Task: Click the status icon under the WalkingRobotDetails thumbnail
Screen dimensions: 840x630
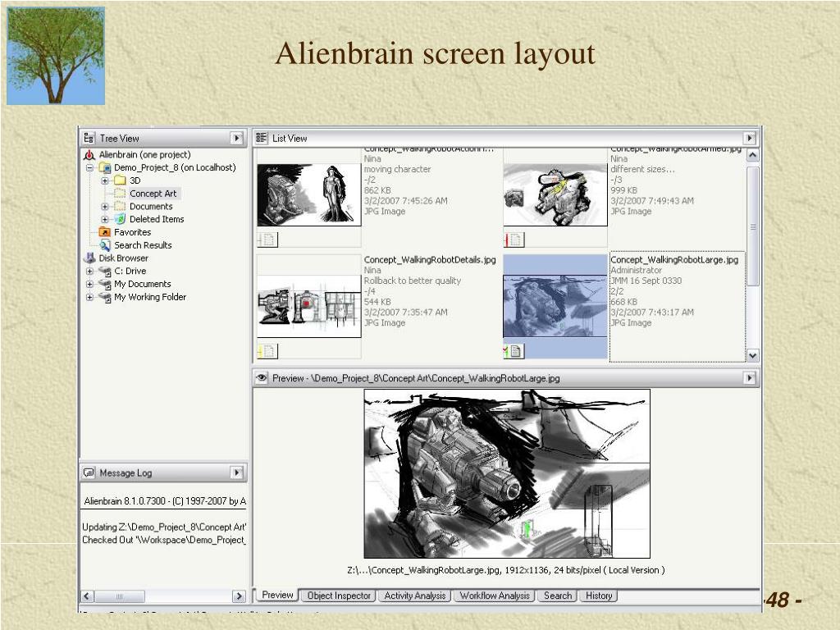Action: tap(267, 351)
